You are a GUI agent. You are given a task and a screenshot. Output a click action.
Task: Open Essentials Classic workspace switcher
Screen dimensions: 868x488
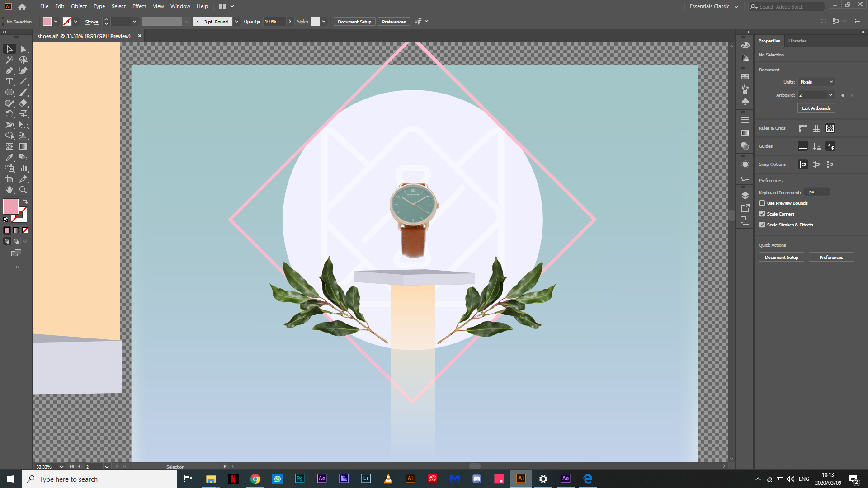click(713, 6)
